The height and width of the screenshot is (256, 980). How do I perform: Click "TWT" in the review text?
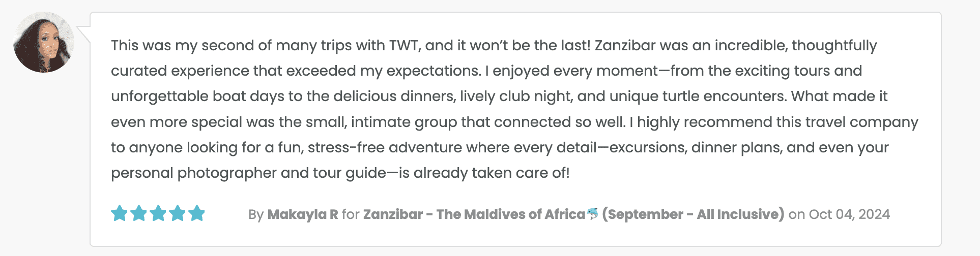tap(405, 46)
